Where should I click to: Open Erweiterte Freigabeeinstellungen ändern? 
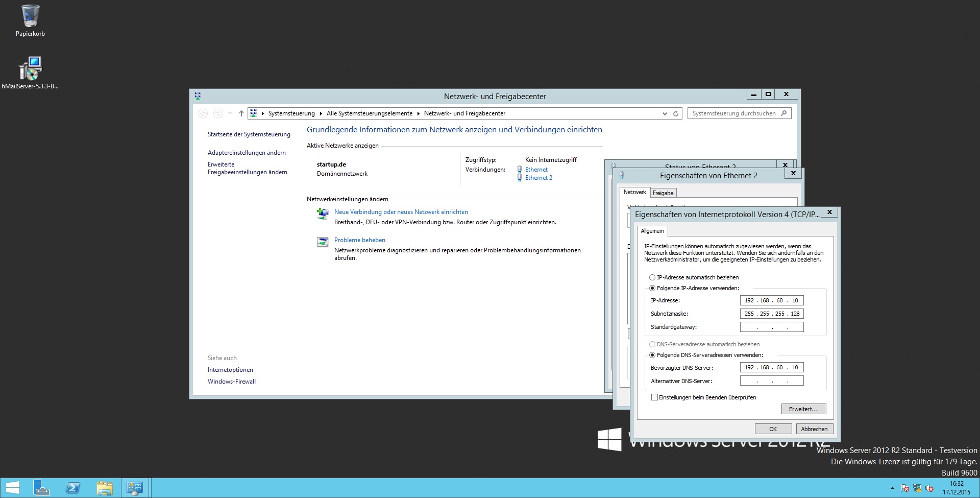247,168
